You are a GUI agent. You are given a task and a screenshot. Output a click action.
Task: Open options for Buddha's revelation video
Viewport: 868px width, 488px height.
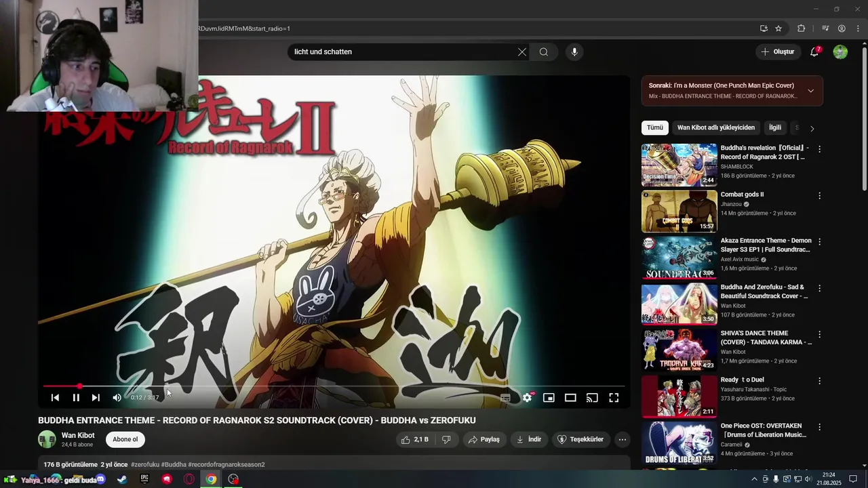tap(819, 149)
